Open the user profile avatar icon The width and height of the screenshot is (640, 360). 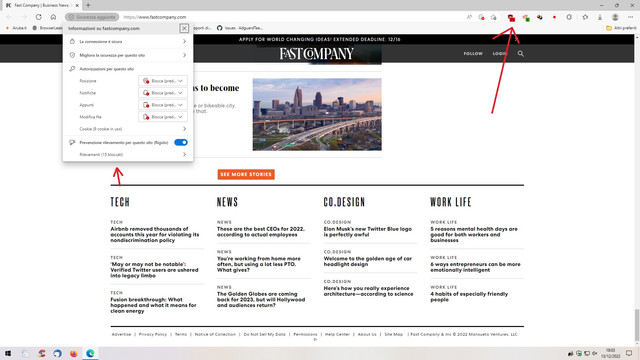pyautogui.click(x=615, y=17)
